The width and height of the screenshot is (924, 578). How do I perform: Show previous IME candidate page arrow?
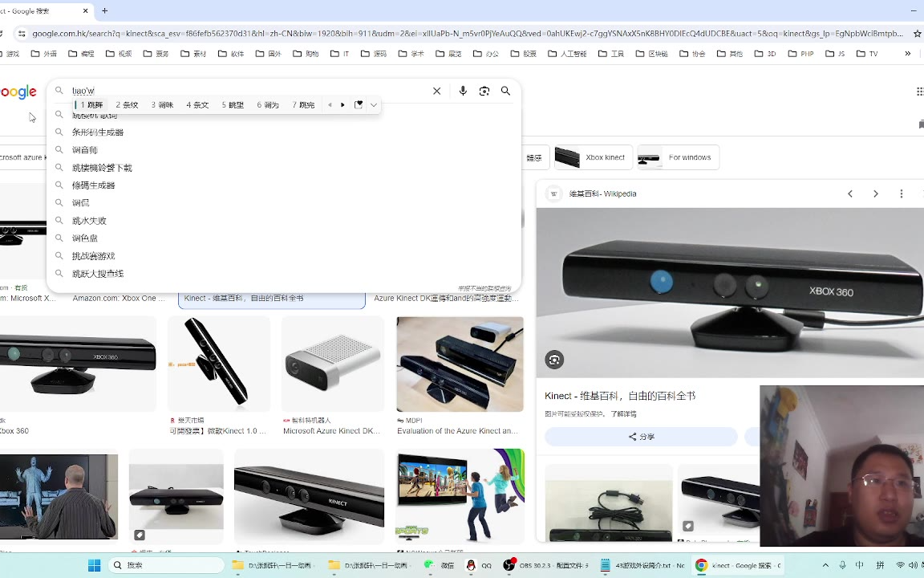pos(330,105)
